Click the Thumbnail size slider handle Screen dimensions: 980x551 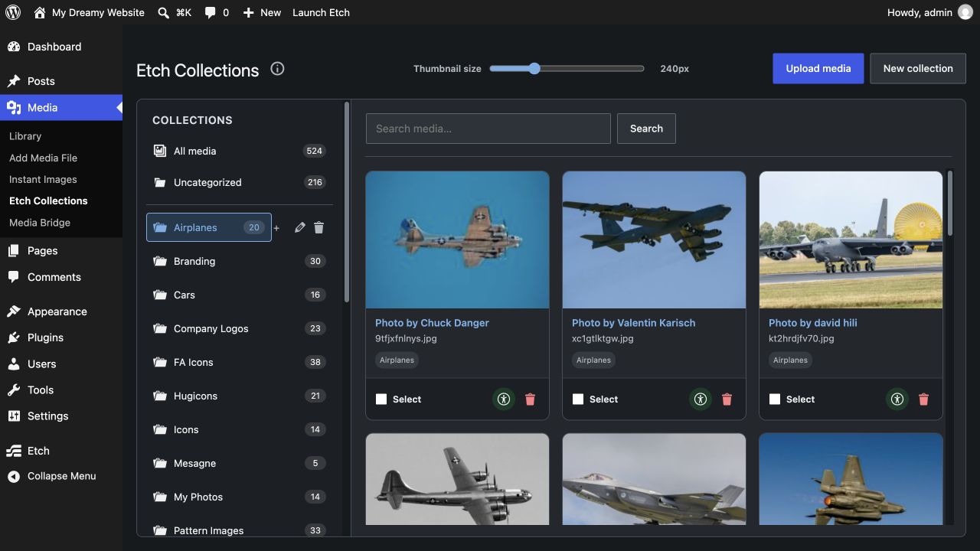click(534, 68)
